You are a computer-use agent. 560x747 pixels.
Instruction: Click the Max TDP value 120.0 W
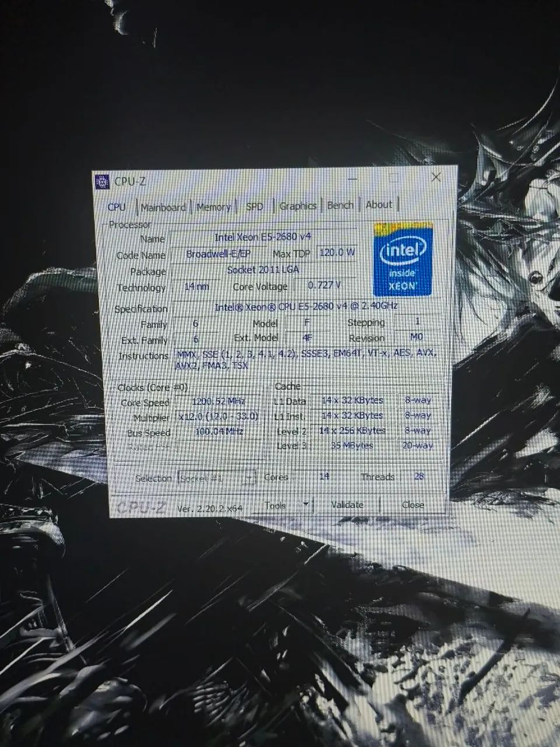(x=337, y=253)
